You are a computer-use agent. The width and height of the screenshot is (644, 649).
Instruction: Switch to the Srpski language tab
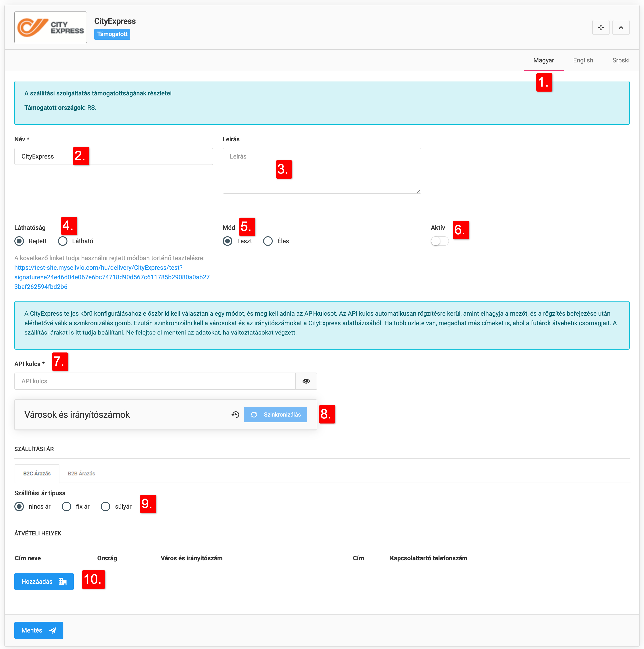pyautogui.click(x=621, y=60)
